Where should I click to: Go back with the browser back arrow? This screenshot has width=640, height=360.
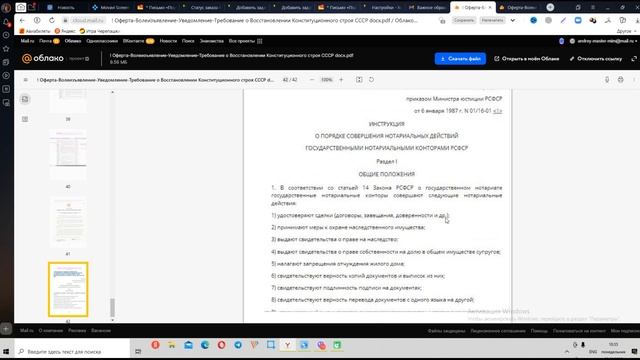[22, 20]
